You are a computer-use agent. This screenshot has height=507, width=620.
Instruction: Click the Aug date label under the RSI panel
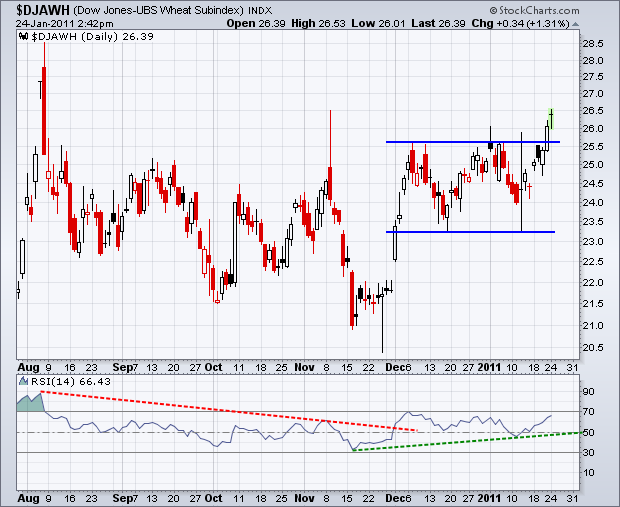(x=28, y=498)
